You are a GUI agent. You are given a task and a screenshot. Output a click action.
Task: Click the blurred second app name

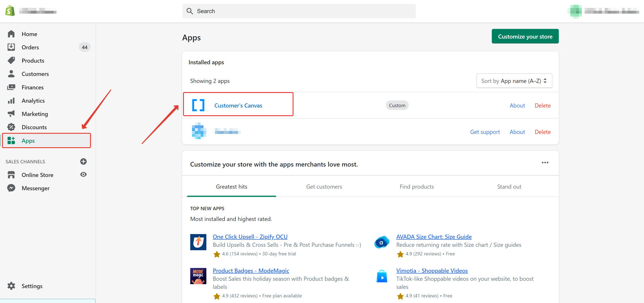227,131
